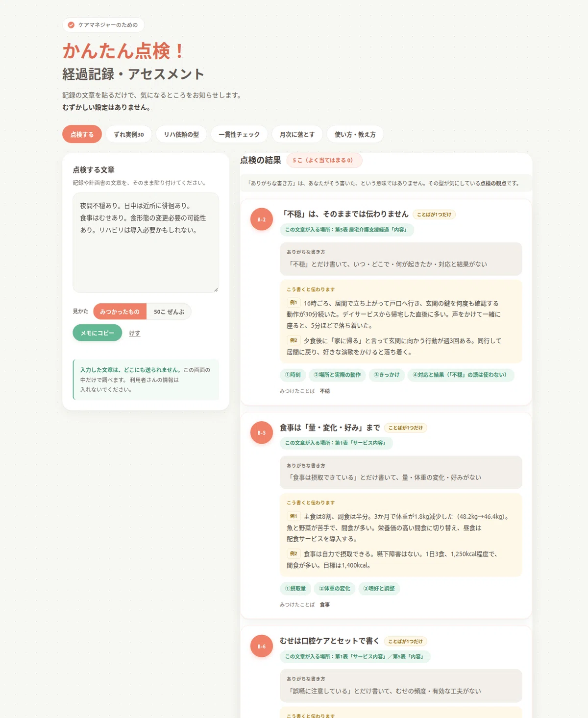
Task: Click the ②体重の変化 tag chip
Action: click(x=335, y=589)
